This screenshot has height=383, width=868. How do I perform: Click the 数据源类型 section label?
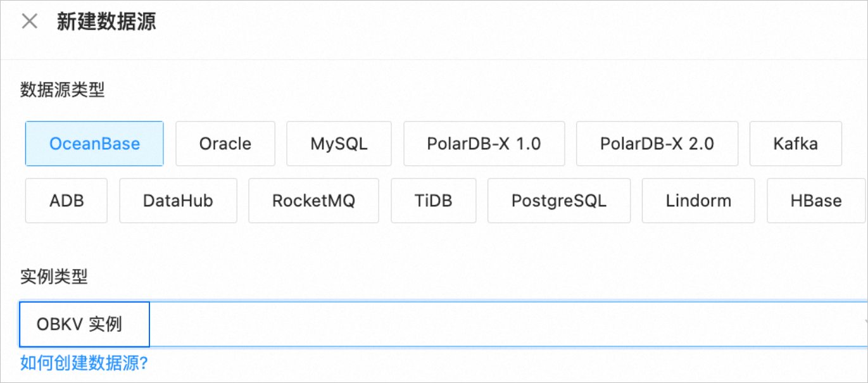pyautogui.click(x=62, y=90)
